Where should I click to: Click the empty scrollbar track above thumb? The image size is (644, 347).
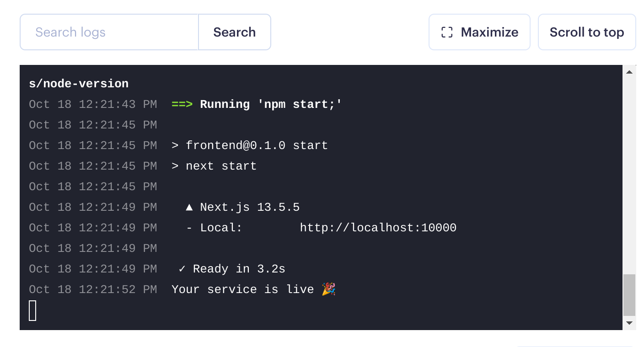[x=629, y=176]
